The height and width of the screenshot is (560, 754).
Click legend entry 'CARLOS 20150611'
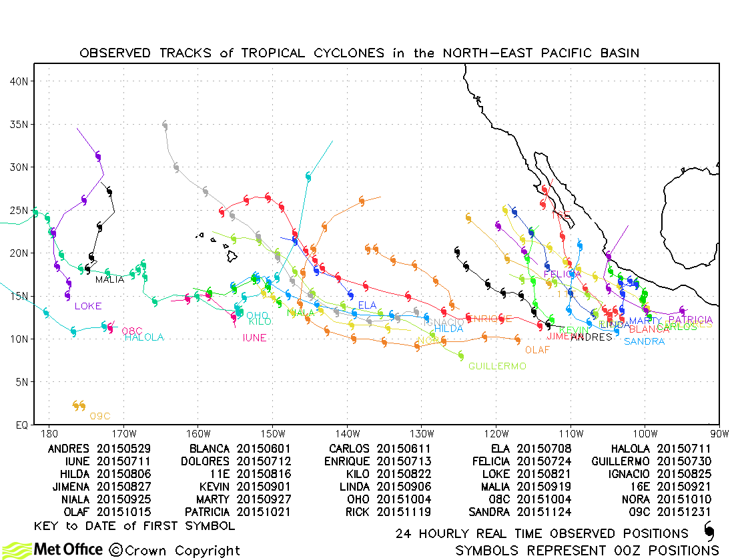click(x=380, y=449)
